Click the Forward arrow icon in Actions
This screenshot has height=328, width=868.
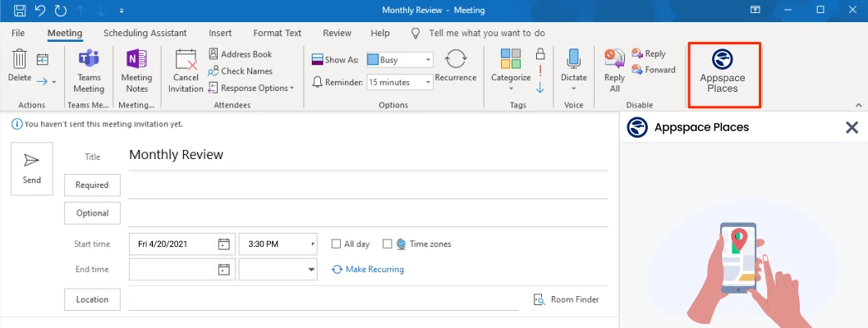pos(42,82)
